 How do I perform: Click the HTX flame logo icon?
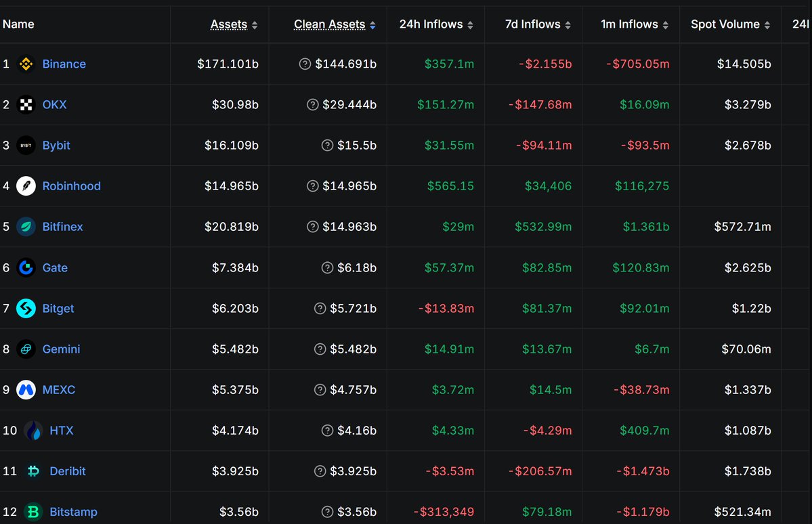[33, 431]
